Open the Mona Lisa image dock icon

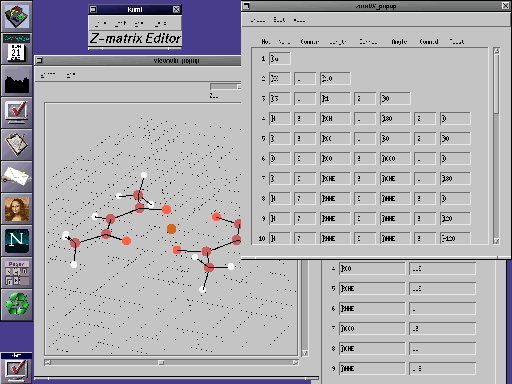coord(17,209)
